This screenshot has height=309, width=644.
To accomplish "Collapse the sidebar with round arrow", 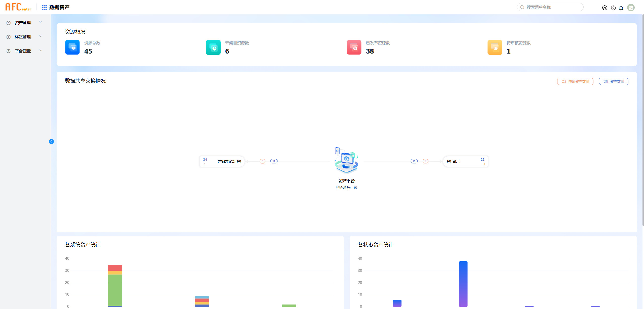I will 51,142.
